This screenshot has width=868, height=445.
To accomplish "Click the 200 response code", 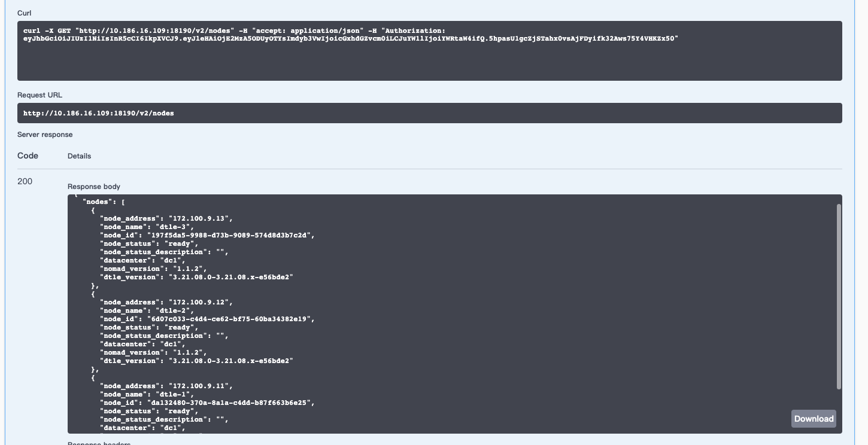I will [25, 181].
